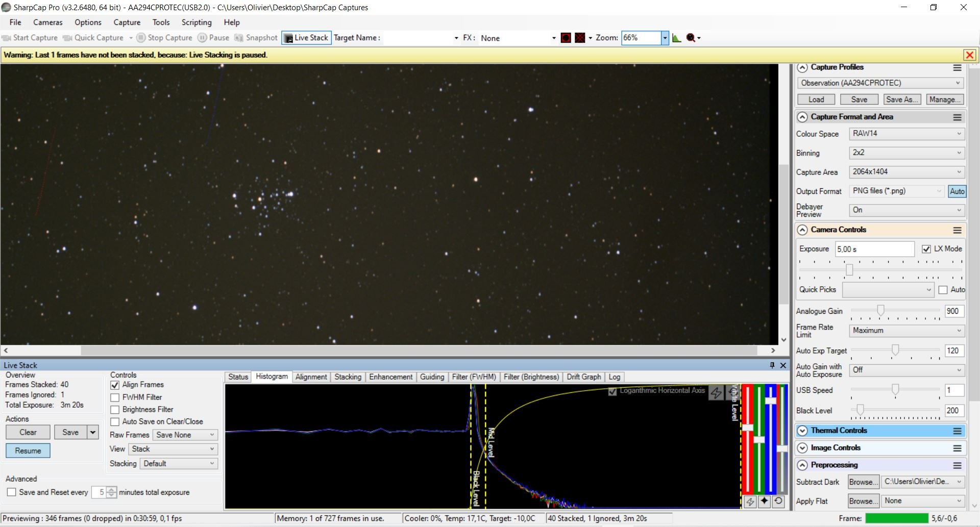Reset colour balance sliders
980x527 pixels.
point(778,501)
